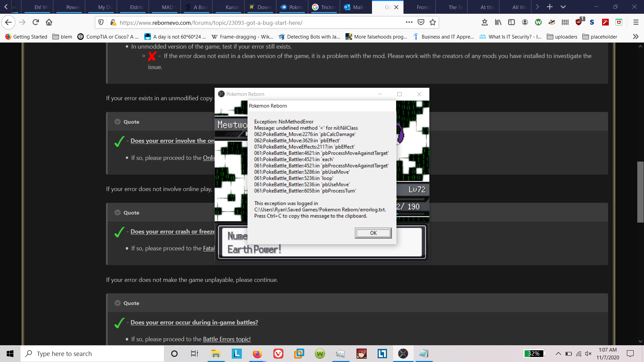Show more bookmarks toolbar items

point(635,37)
